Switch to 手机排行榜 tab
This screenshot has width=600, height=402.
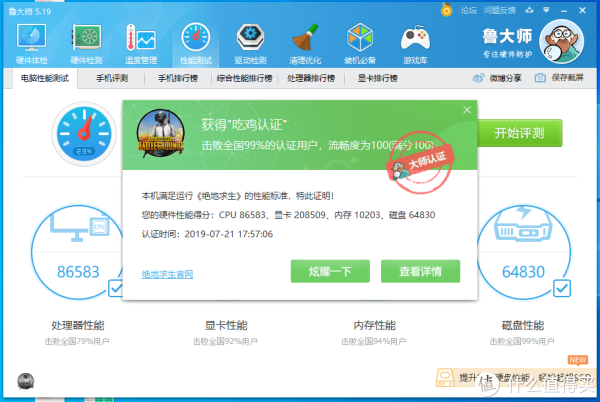pyautogui.click(x=178, y=78)
